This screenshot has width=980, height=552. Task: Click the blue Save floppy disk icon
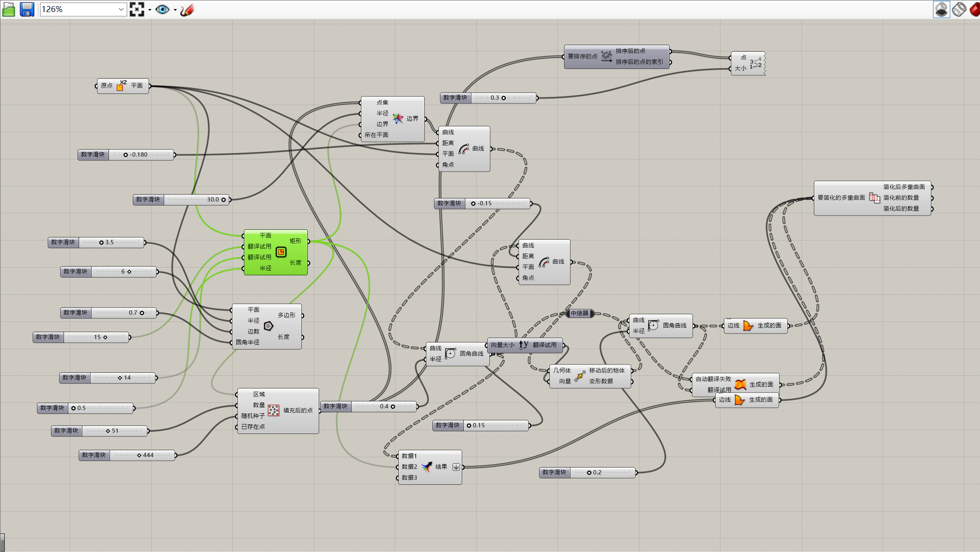pyautogui.click(x=27, y=9)
